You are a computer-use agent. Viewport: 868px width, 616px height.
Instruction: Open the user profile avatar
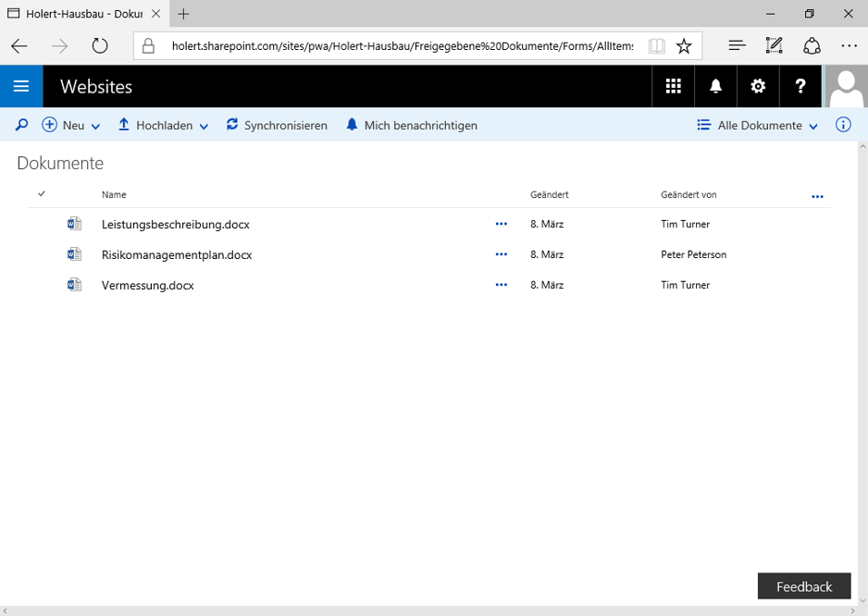[847, 86]
